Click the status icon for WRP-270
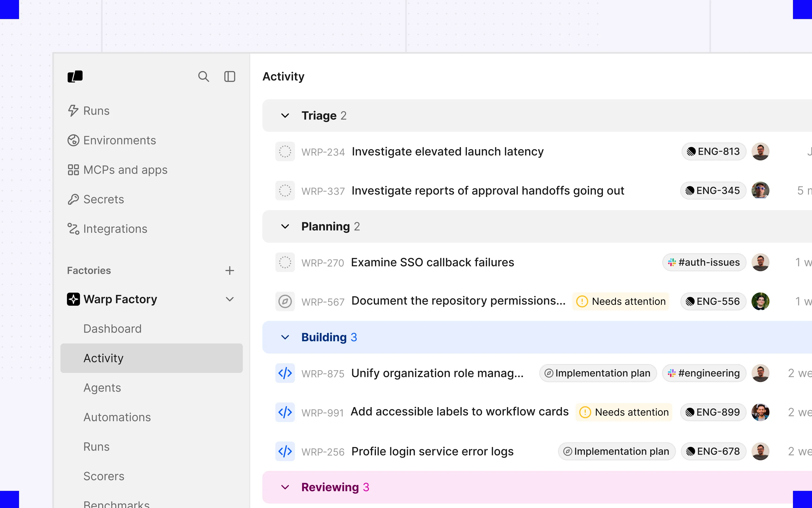The width and height of the screenshot is (812, 508). click(x=285, y=262)
